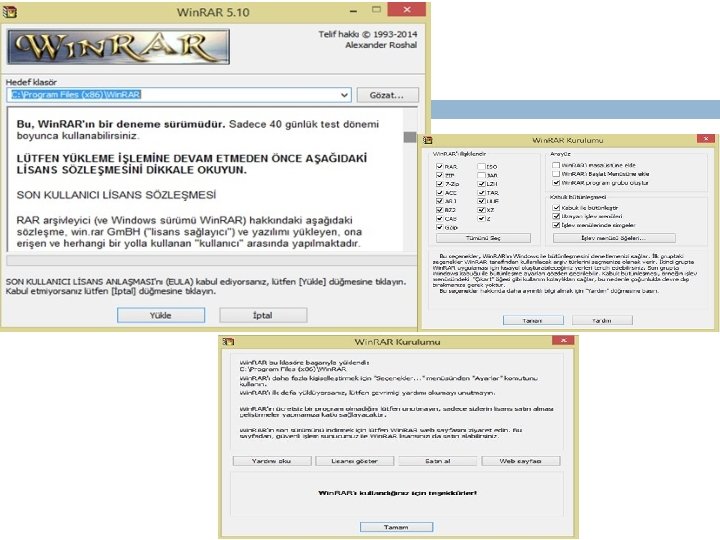Click the 'Telif hakkı © 1993-2014' text
This screenshot has height=540, width=720.
(x=368, y=34)
